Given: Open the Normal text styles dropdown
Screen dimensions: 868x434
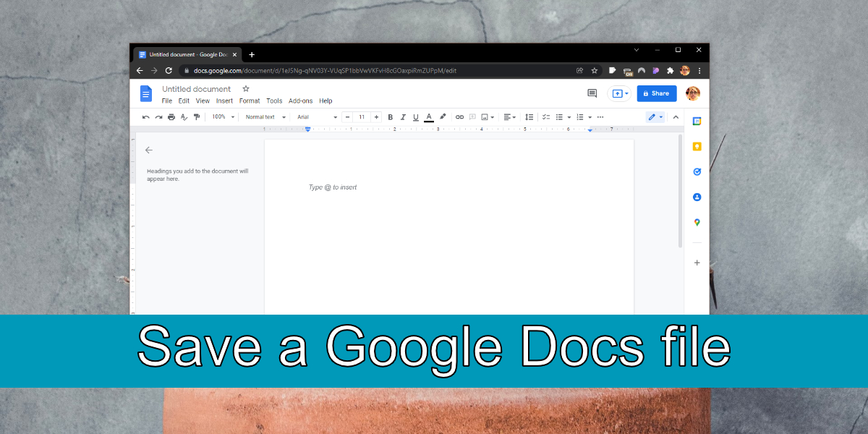Looking at the screenshot, I should [265, 117].
